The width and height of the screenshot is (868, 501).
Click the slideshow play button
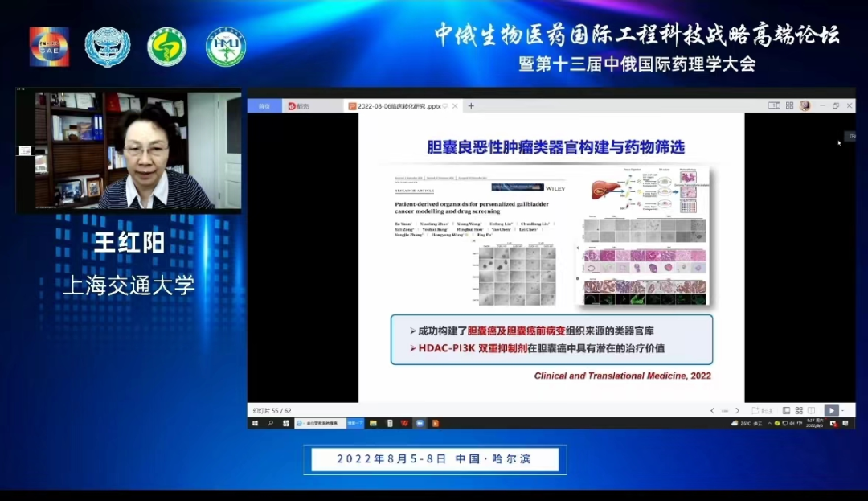(831, 410)
